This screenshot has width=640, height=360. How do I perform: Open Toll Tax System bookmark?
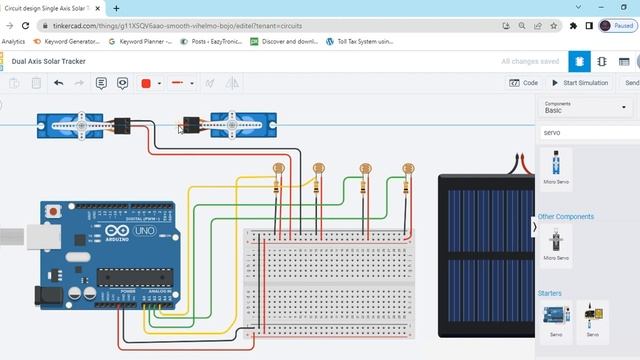click(x=360, y=41)
